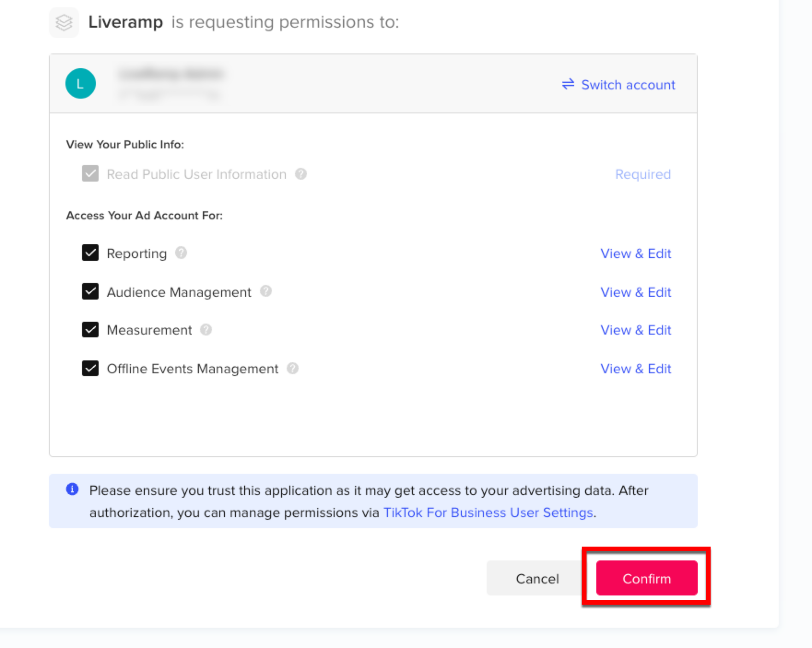Click the Read Public User Information label
Image resolution: width=812 pixels, height=648 pixels.
tap(197, 174)
